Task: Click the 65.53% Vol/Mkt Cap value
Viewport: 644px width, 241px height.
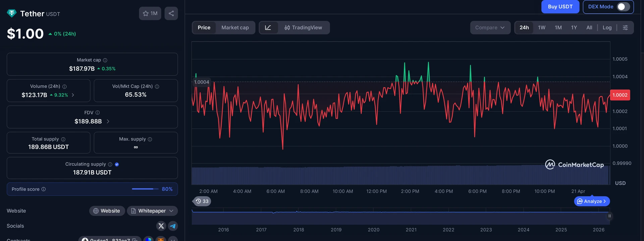Action: (x=136, y=95)
